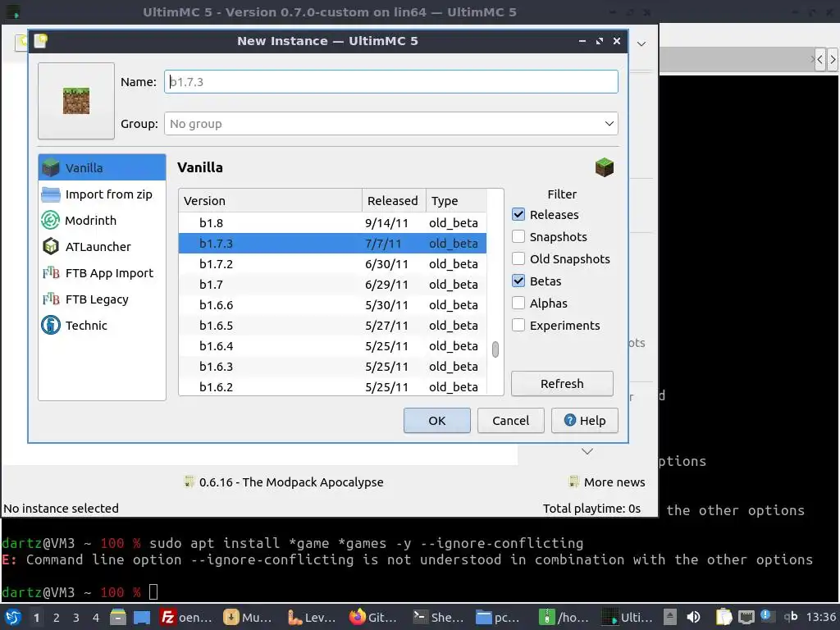Switch to pc... file manager window
The height and width of the screenshot is (630, 840).
pos(498,617)
